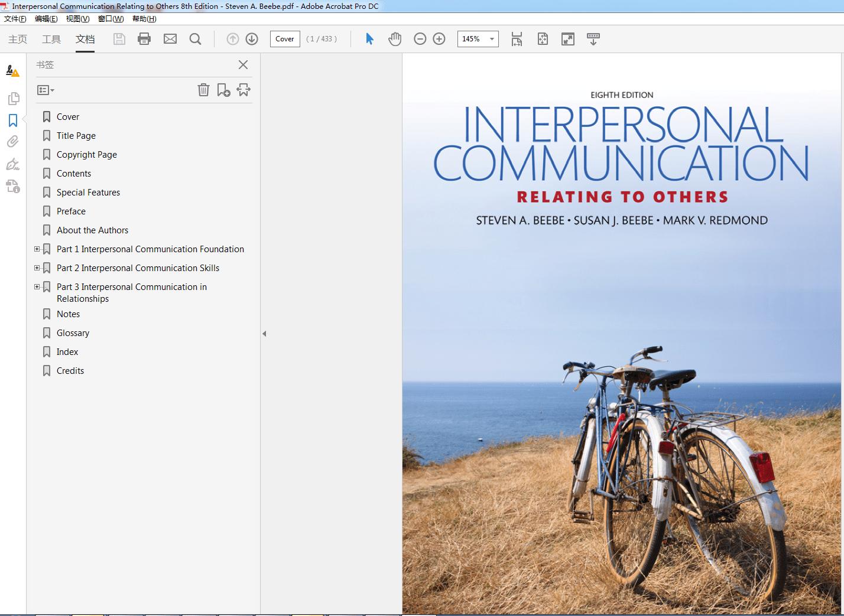Click the page number input field

(285, 39)
